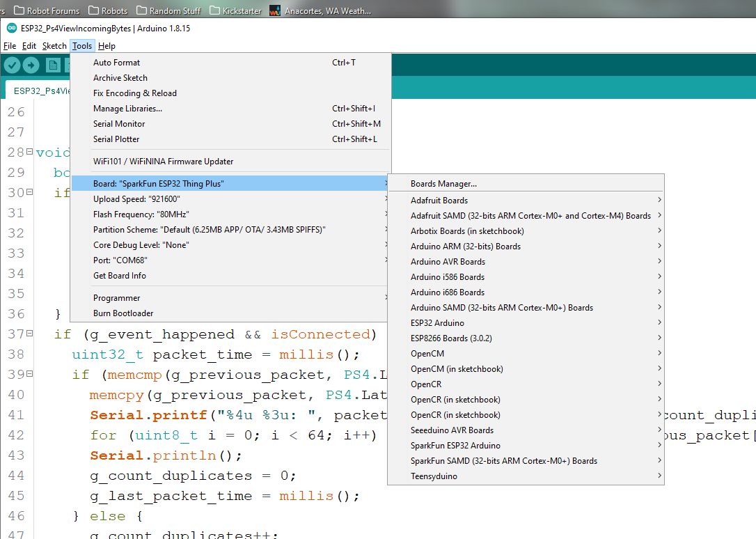Expand Arduino i586 Boards
The height and width of the screenshot is (539, 756).
[x=526, y=277]
